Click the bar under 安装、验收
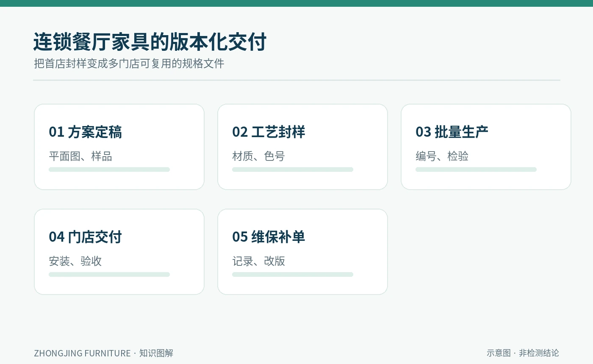Screen dimensions: 593x364 109,274
